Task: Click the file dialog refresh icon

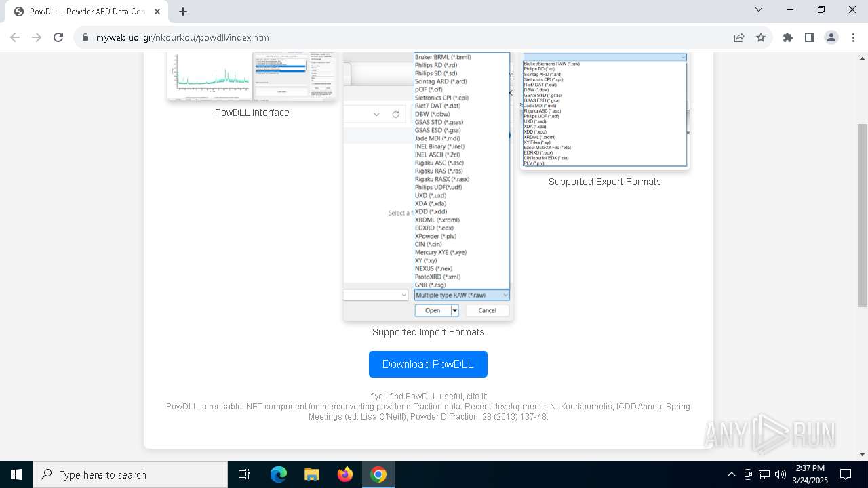Action: (395, 115)
